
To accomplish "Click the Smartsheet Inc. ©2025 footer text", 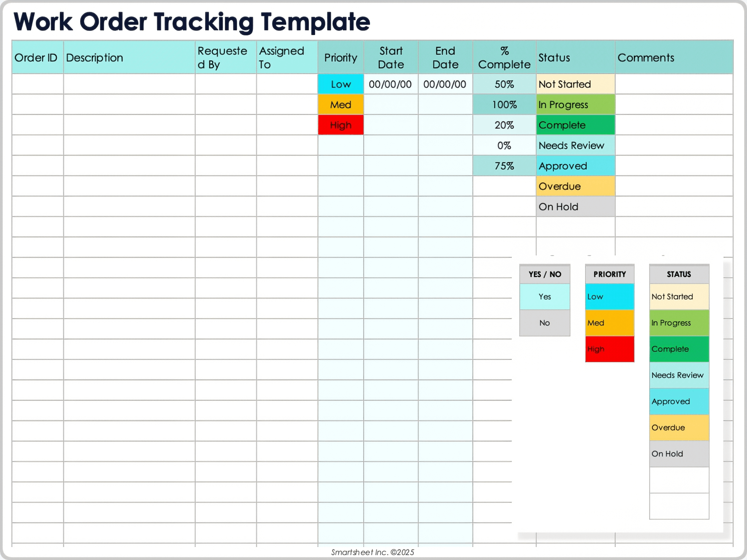I will pyautogui.click(x=373, y=552).
